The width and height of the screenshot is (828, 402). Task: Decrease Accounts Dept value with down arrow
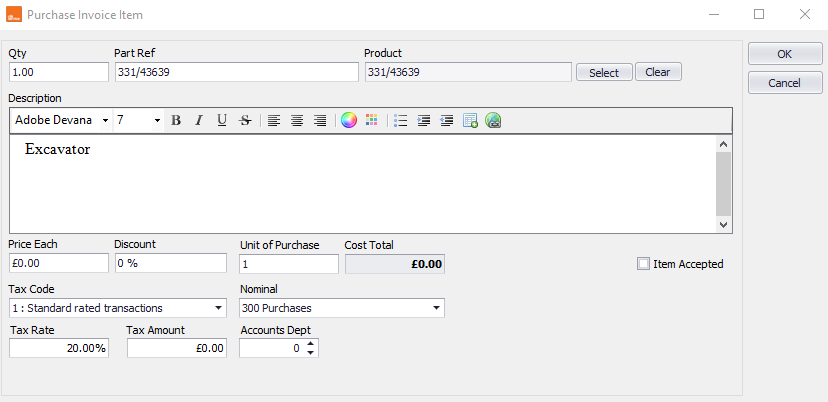click(310, 352)
